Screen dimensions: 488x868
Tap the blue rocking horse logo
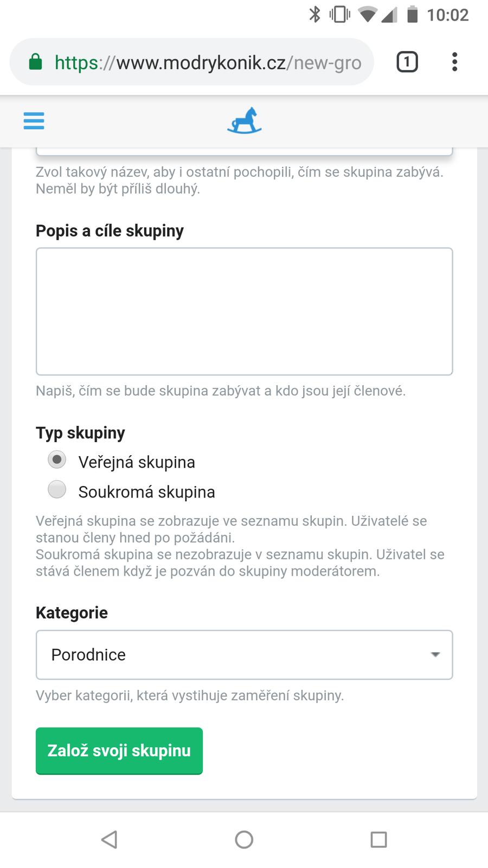[x=245, y=120]
